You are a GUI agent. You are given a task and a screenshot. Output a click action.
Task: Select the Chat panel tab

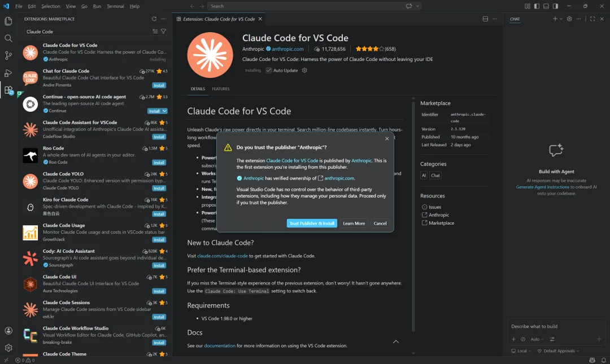pos(515,19)
